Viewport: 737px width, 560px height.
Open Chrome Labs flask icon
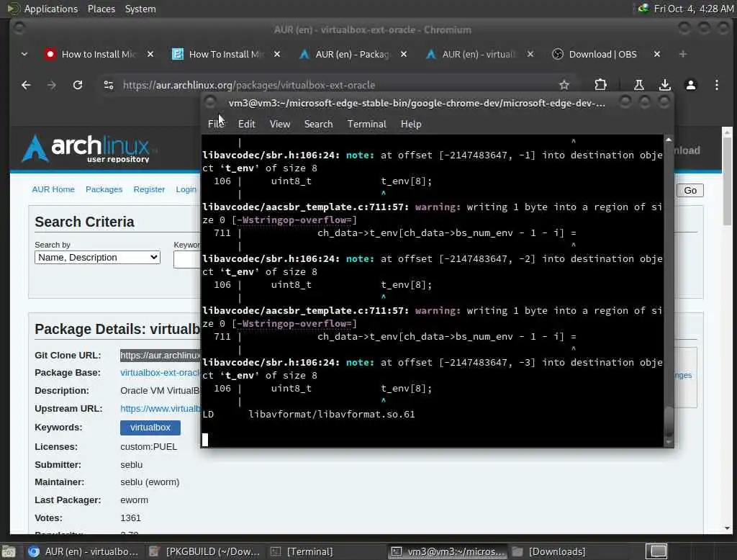639,85
